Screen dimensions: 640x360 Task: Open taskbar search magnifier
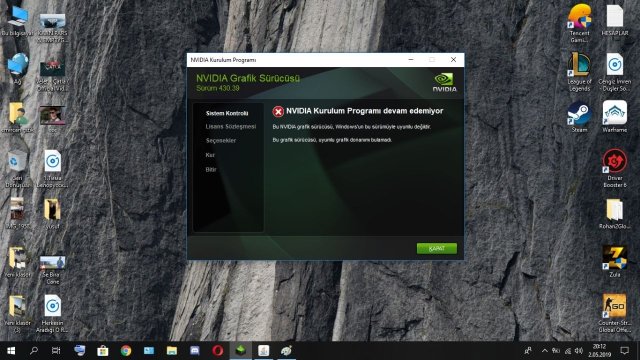point(34,351)
